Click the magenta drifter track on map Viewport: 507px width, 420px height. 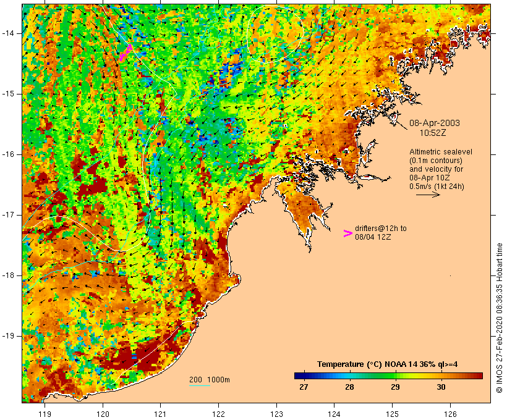point(126,52)
